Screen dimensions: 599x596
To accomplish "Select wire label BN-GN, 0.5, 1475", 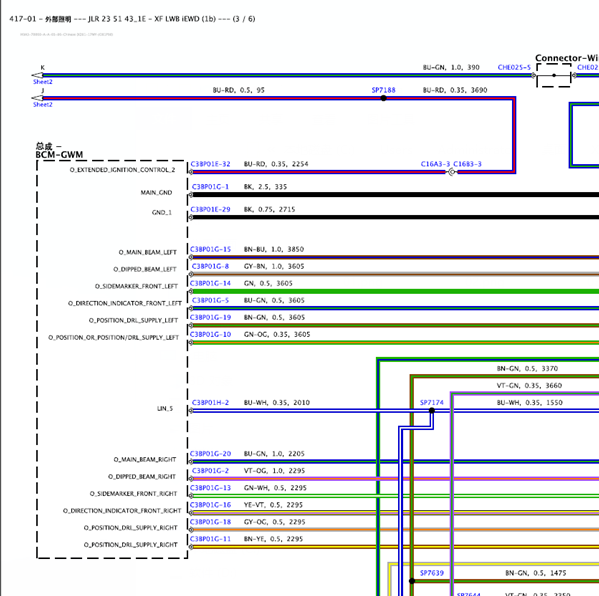I will 536,573.
